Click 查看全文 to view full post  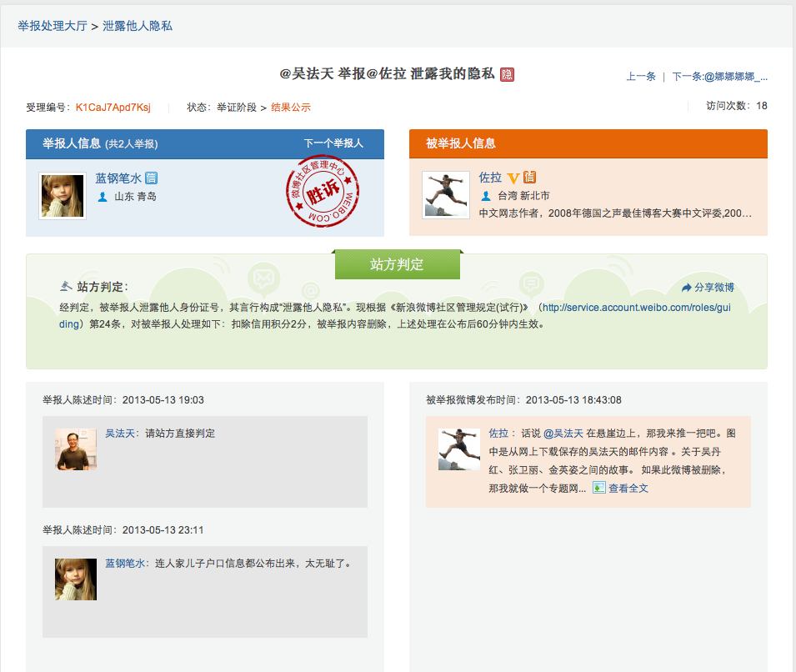628,488
